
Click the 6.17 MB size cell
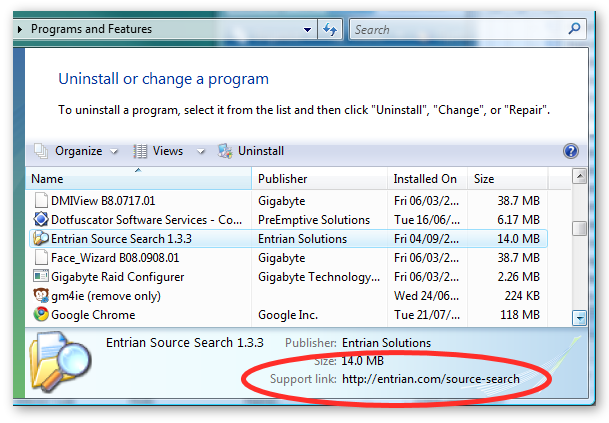[x=519, y=220]
